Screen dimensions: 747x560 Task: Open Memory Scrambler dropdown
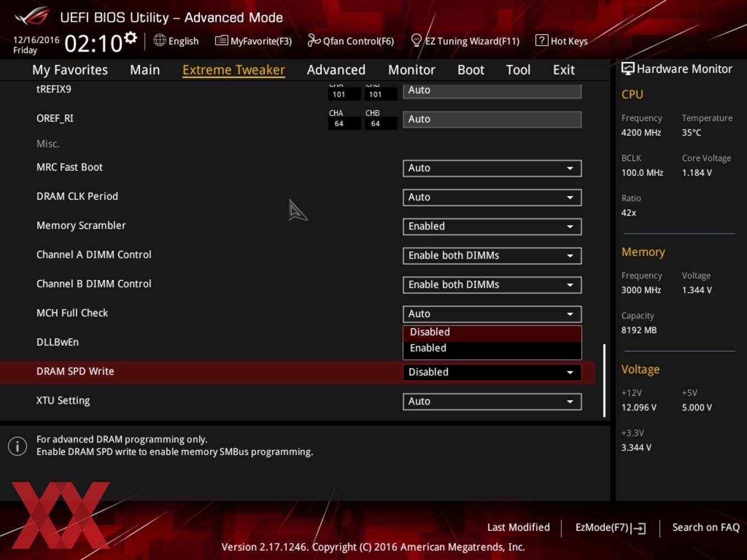[x=492, y=226]
